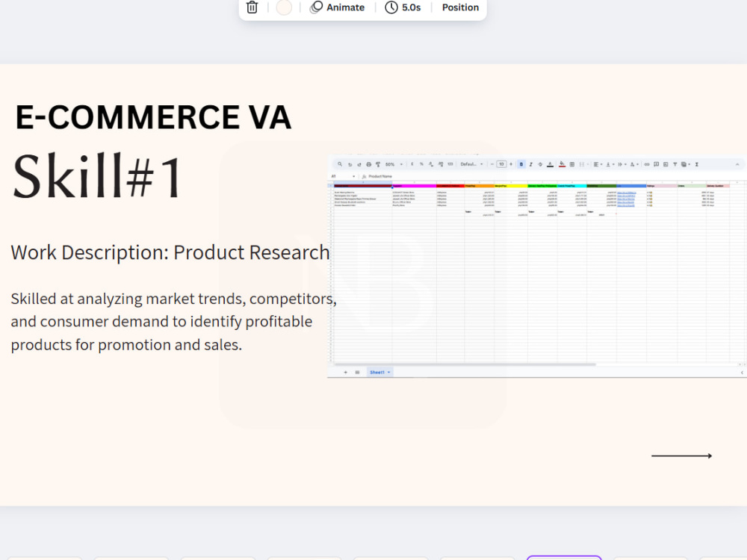Select the "Skilled at analyzing market trends" paragraph

(x=173, y=321)
